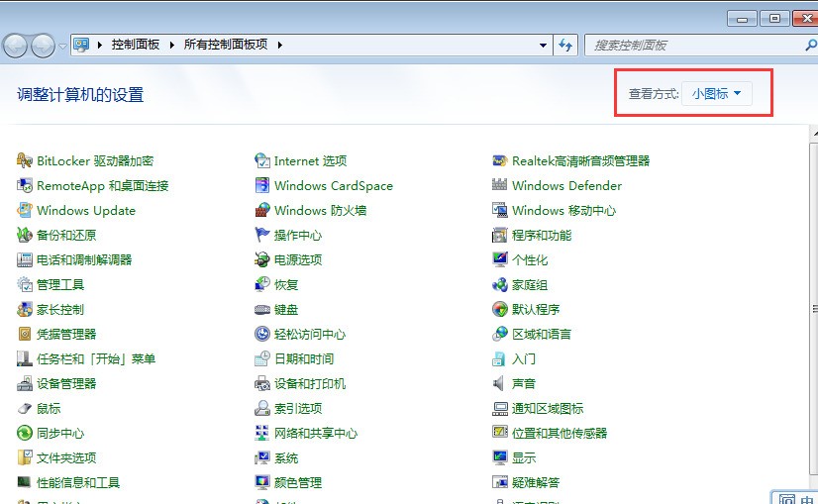Open BitLocker drive encryption icon
818x504 pixels.
24,160
